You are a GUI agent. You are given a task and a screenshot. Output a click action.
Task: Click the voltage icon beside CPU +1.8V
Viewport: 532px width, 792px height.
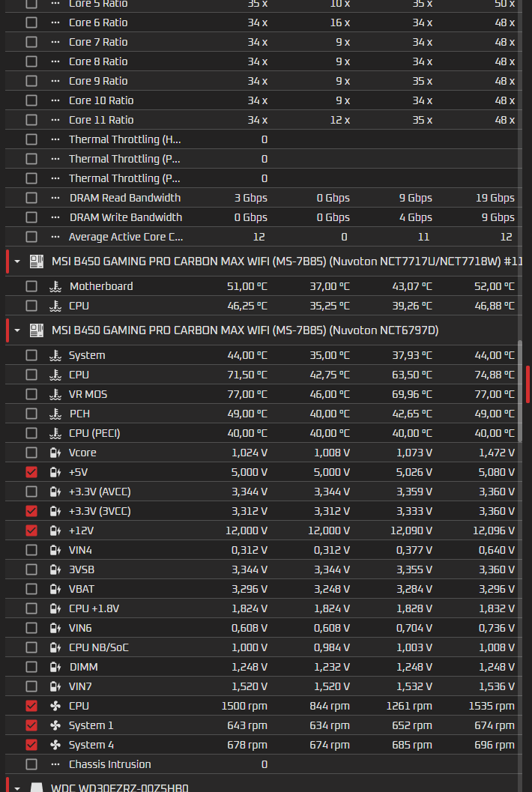[55, 608]
